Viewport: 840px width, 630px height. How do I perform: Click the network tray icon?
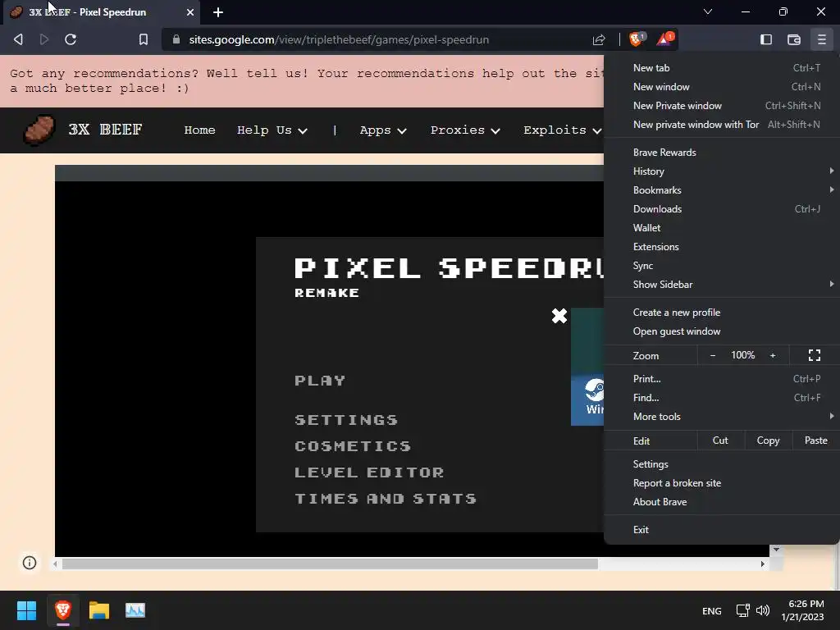742,610
